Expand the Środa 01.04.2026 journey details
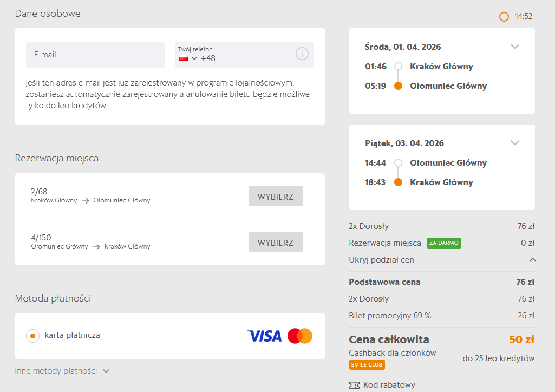This screenshot has height=392, width=555. click(x=514, y=47)
